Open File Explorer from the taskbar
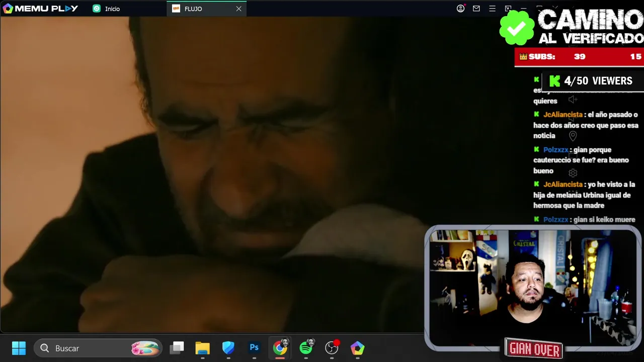644x362 pixels. pos(202,348)
